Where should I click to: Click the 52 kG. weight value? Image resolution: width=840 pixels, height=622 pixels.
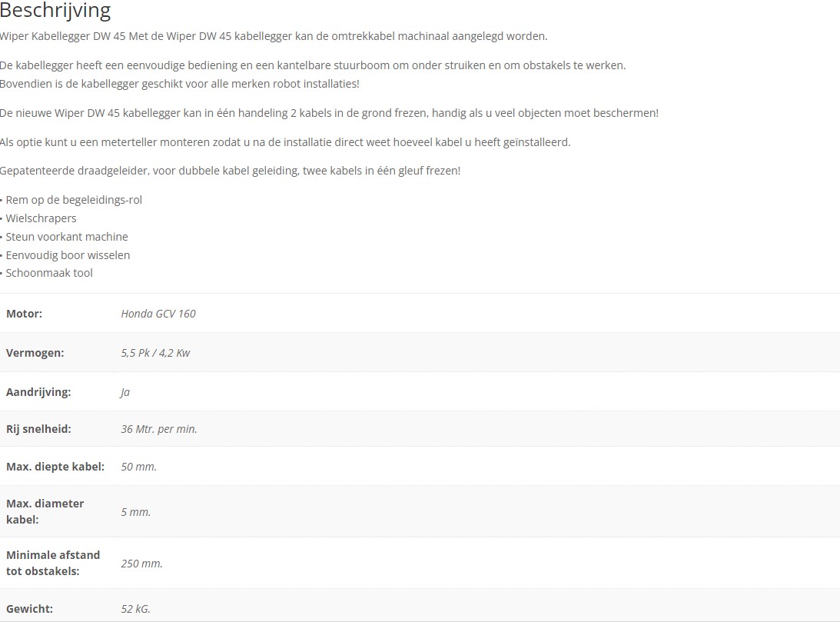[135, 609]
